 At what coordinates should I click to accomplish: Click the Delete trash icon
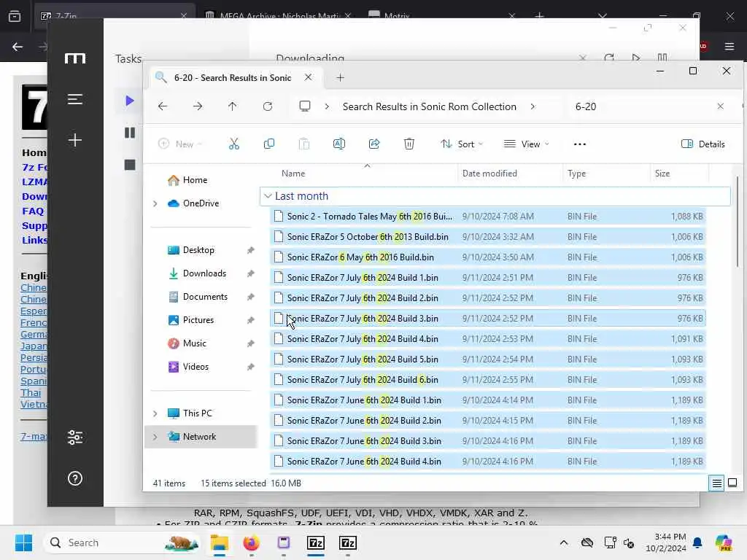click(409, 144)
